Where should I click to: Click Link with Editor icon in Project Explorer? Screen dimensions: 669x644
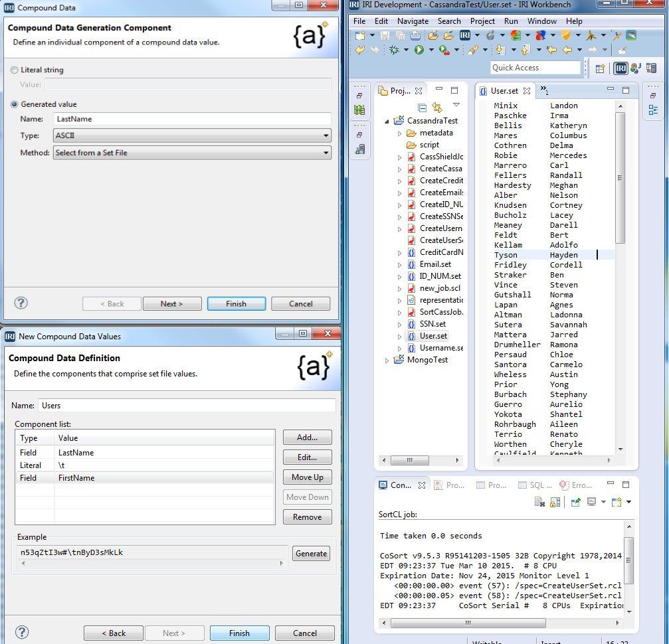tap(437, 108)
